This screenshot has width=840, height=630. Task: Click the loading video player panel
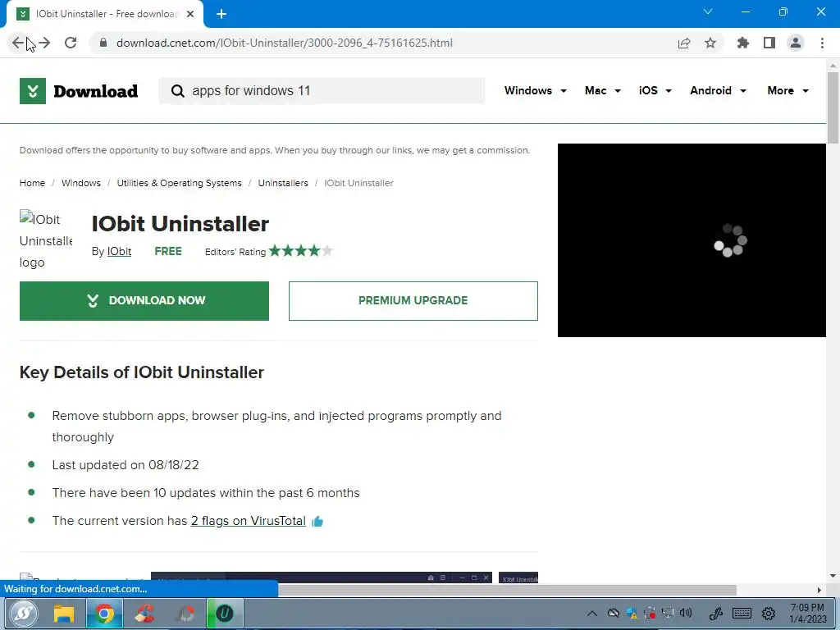(x=692, y=240)
